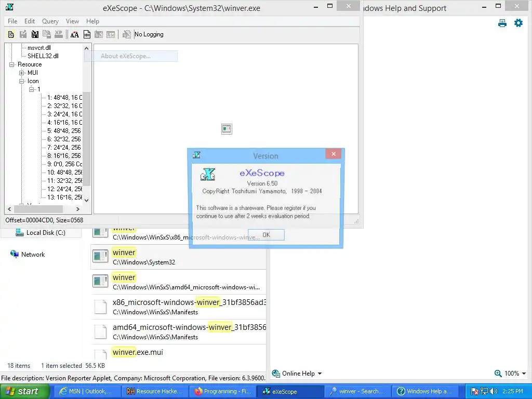
Task: Click the Network label in the navigation pane
Action: tap(33, 255)
